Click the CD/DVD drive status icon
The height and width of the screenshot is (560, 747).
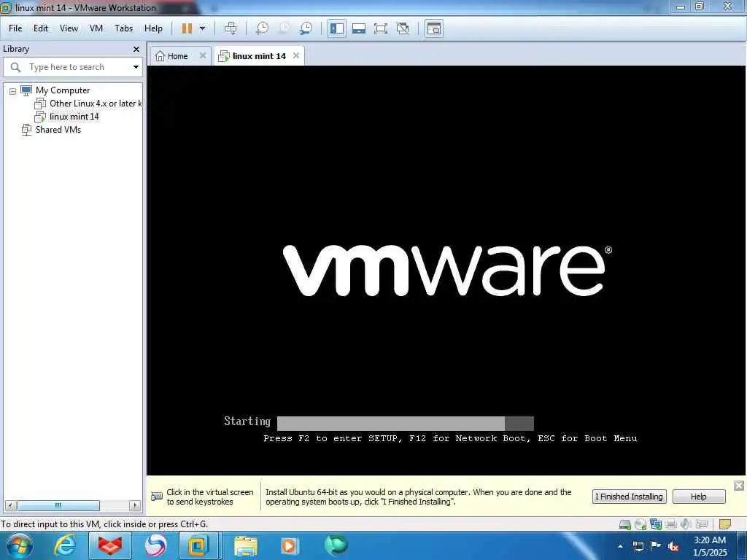coord(640,524)
